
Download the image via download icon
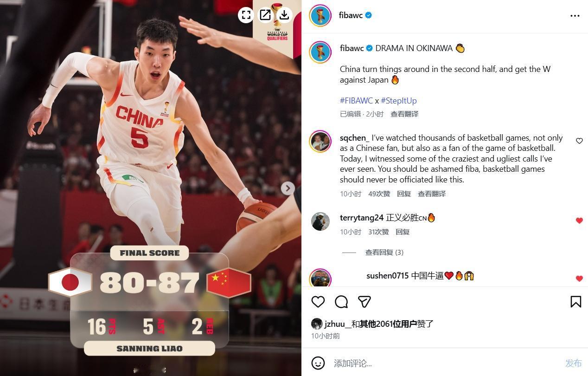click(x=284, y=15)
